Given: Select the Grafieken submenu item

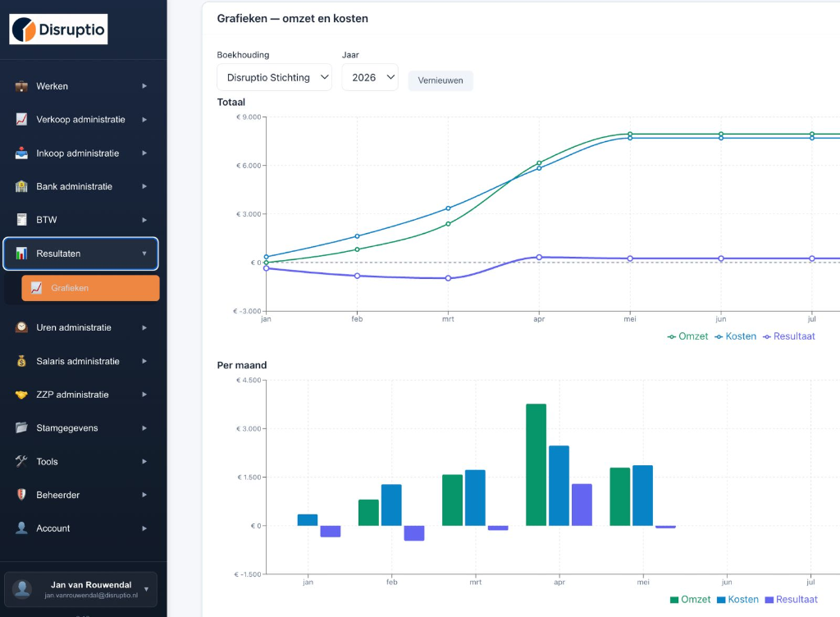Looking at the screenshot, I should tap(90, 288).
